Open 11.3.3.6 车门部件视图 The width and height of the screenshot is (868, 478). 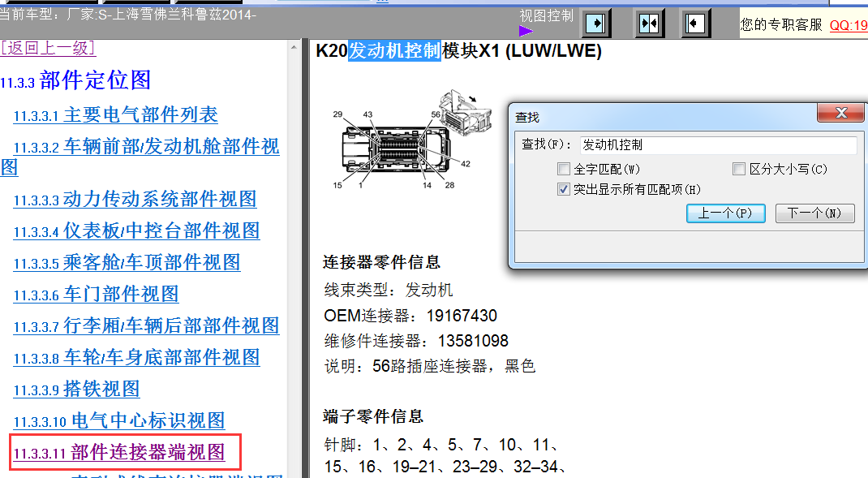pos(96,294)
